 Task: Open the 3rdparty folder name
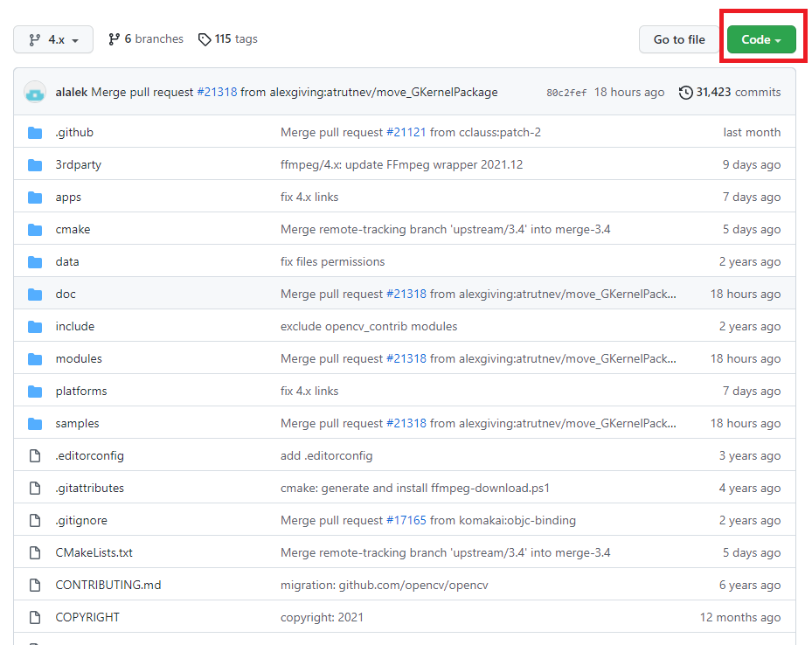tap(78, 164)
